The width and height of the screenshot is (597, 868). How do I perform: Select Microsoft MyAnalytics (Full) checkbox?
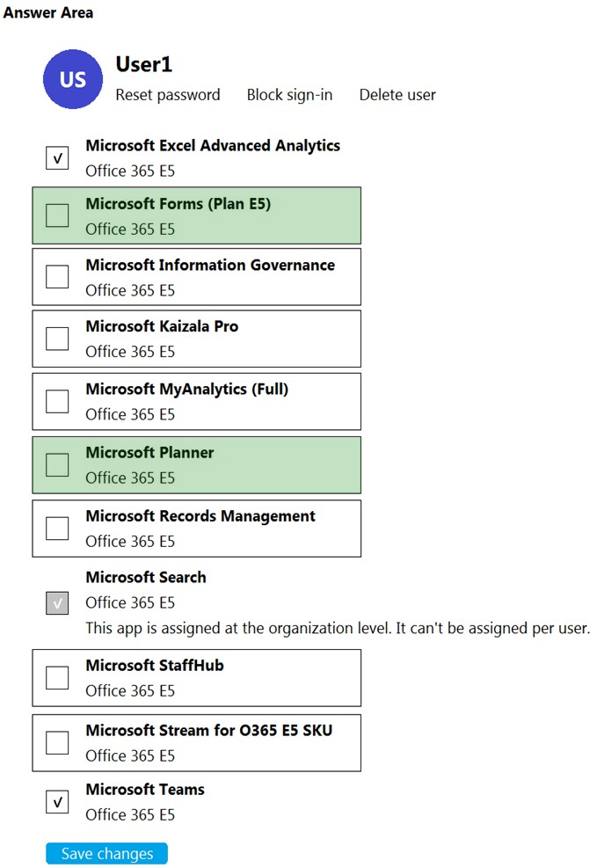[x=57, y=401]
